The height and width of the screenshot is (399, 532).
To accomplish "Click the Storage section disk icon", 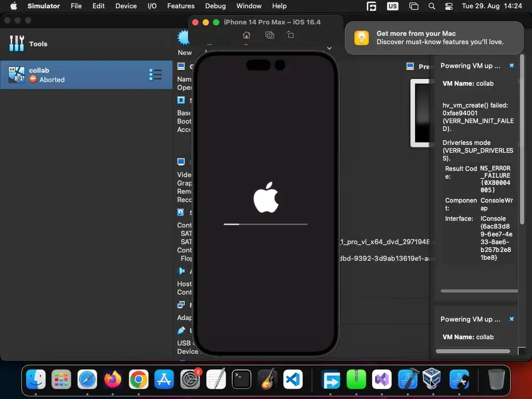I will tap(181, 212).
